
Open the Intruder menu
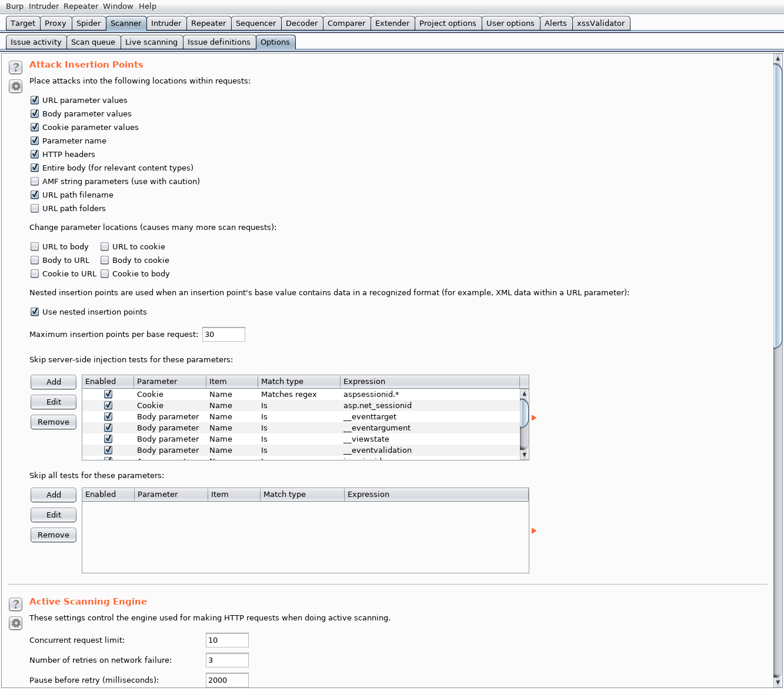[44, 6]
